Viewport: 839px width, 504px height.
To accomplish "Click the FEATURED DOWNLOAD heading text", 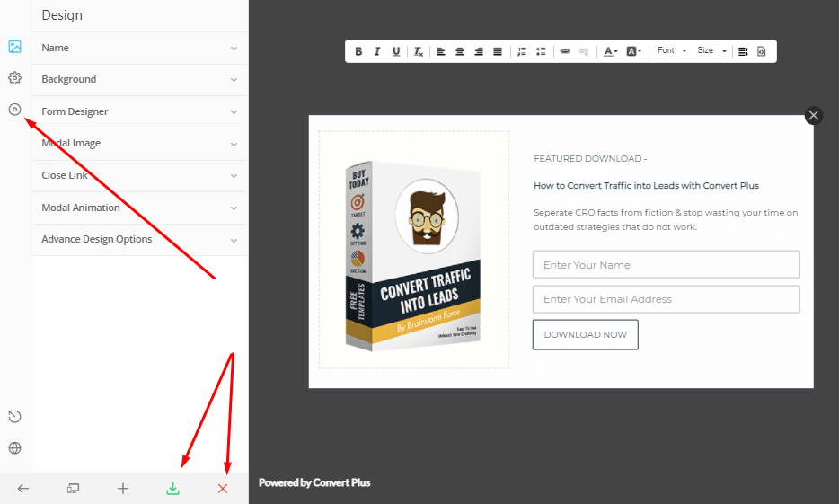I will (590, 158).
